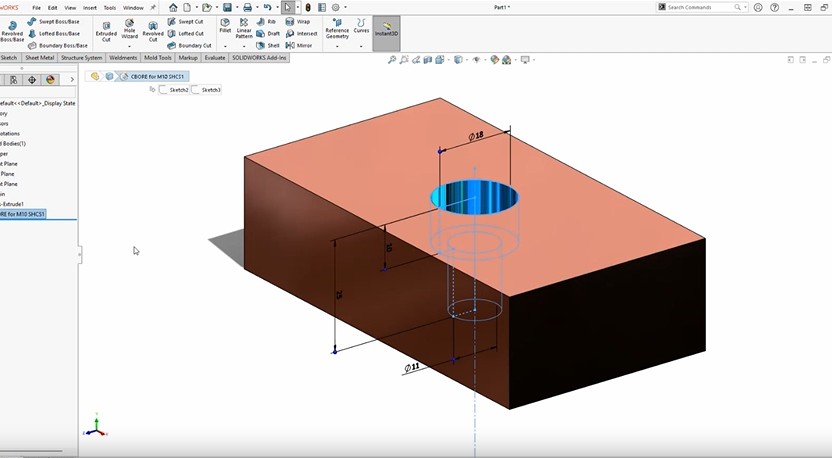Select the Wrap tool
This screenshot has width=832, height=458.
(298, 22)
